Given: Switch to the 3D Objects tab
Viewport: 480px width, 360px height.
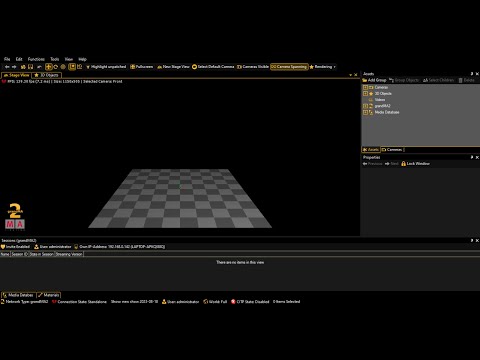Looking at the screenshot, I should 46,75.
